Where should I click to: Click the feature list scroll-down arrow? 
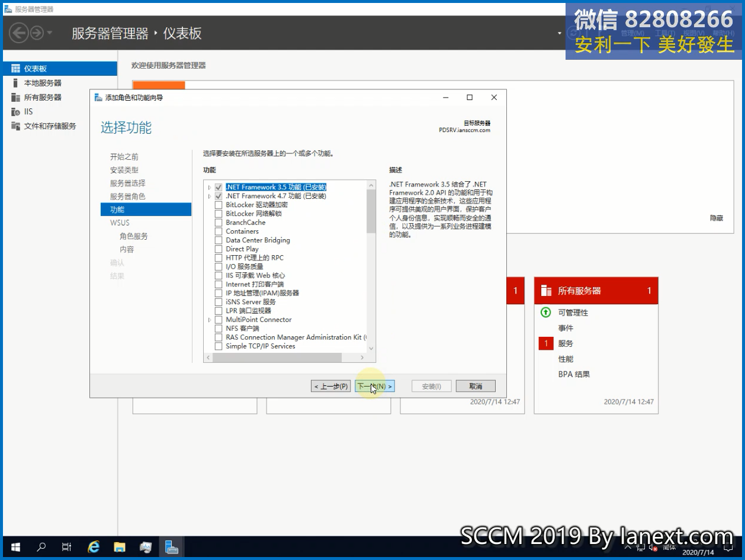tap(371, 349)
